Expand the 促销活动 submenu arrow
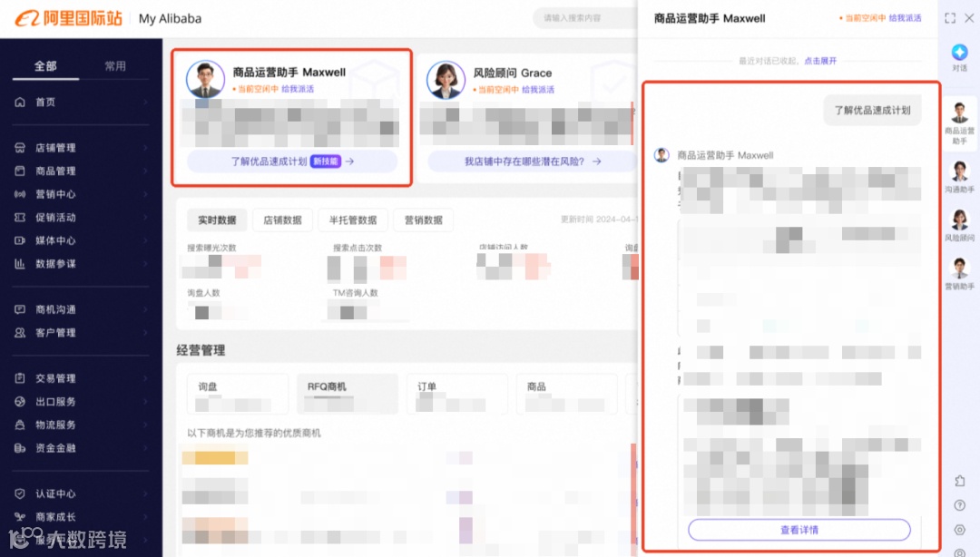 [145, 217]
